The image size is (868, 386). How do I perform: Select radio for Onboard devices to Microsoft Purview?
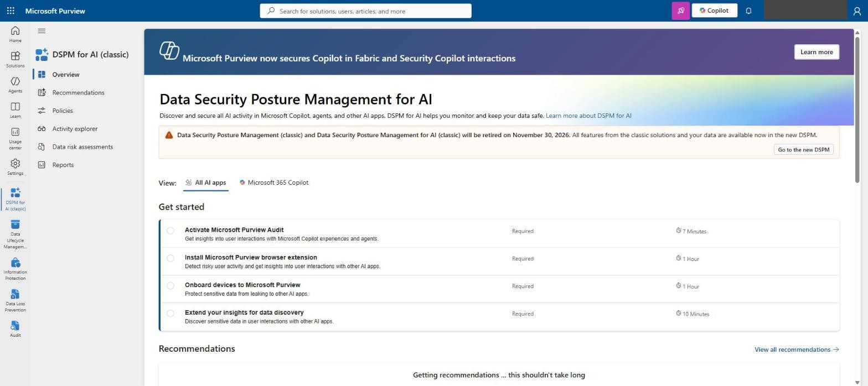tap(170, 286)
